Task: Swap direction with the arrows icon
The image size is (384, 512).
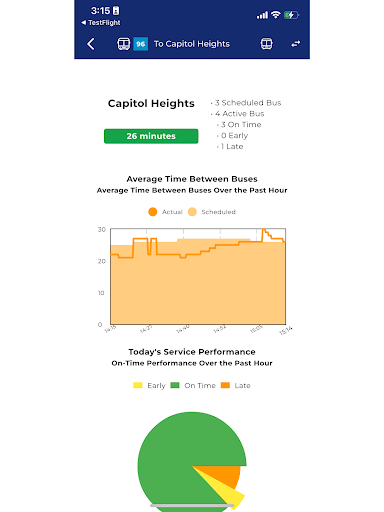Action: [x=296, y=44]
